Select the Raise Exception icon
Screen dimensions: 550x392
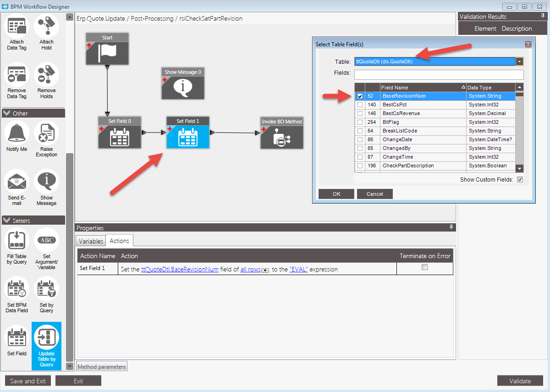[46, 133]
